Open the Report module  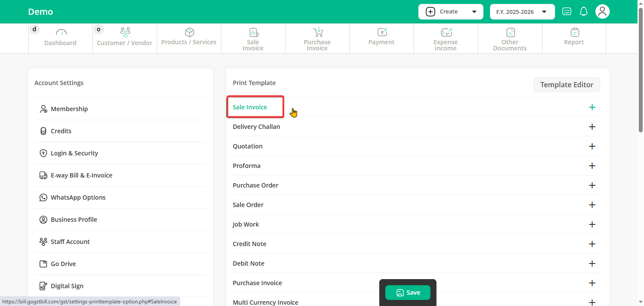[x=574, y=37]
